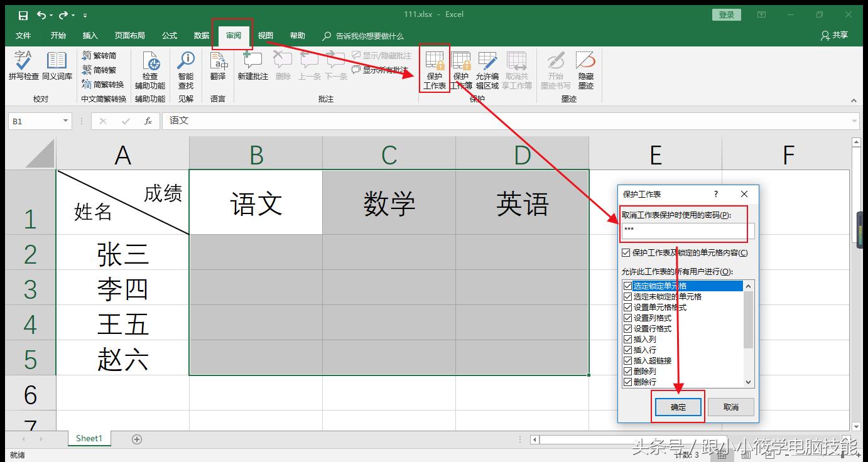Image resolution: width=868 pixels, height=462 pixels.
Task: Uncheck 设置单元格格式 permission
Action: [628, 307]
